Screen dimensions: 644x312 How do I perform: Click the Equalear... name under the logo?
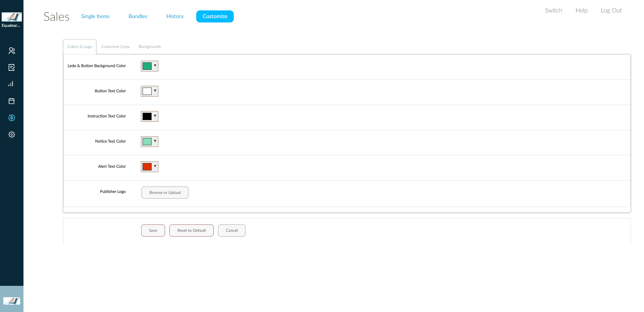pos(11,25)
